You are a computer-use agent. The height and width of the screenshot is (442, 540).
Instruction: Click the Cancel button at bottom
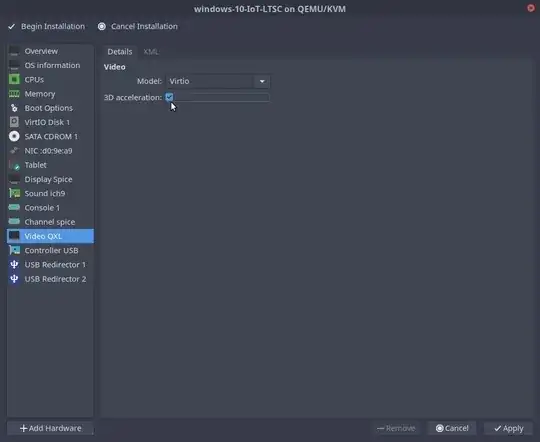pyautogui.click(x=452, y=428)
